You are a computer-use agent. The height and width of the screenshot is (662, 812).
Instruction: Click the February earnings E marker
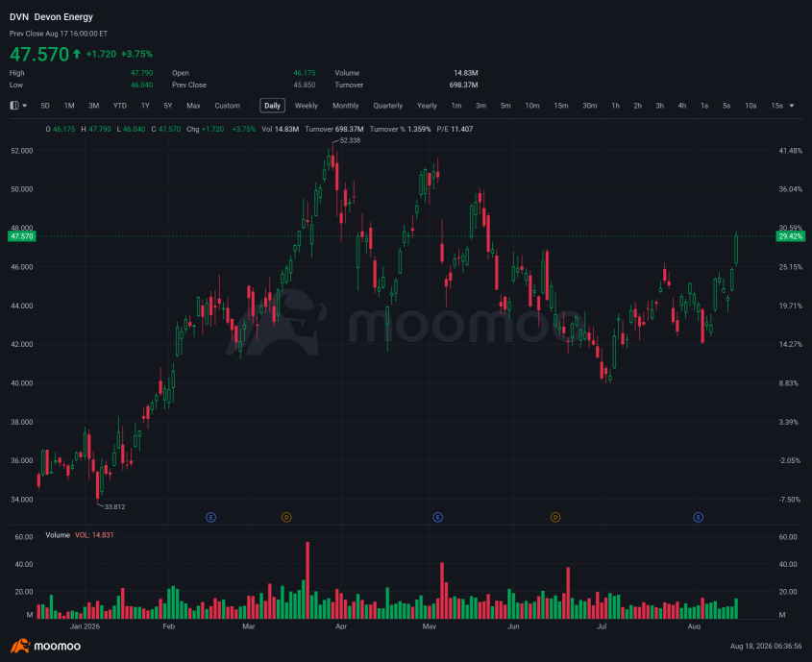(x=210, y=517)
